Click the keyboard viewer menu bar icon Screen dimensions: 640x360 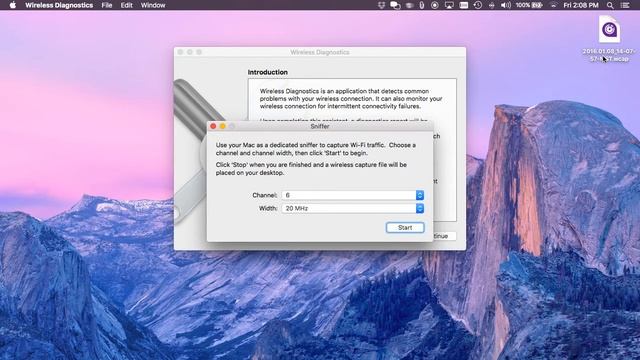pyautogui.click(x=464, y=5)
